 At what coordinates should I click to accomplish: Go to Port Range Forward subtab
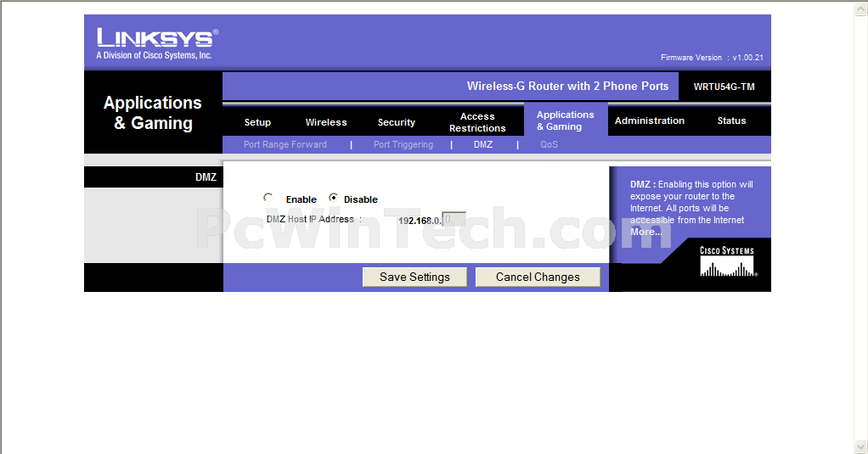285,144
